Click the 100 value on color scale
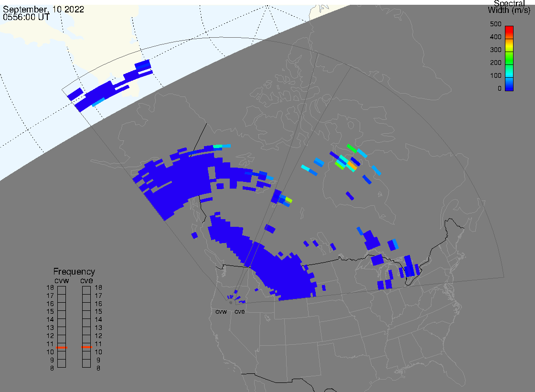Screen dimensions: 535x392 [x=495, y=76]
